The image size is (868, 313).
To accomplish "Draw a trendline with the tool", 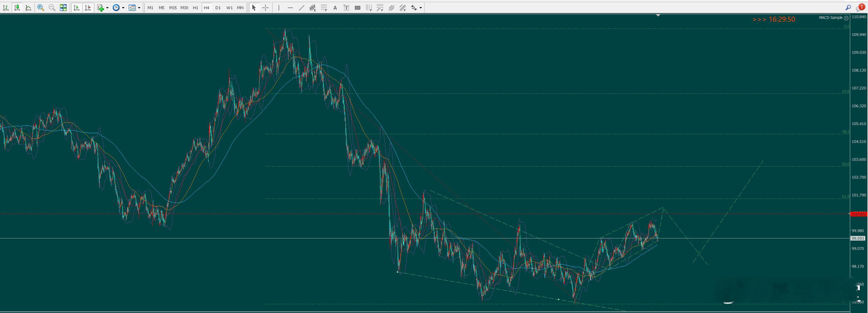I will [x=302, y=7].
